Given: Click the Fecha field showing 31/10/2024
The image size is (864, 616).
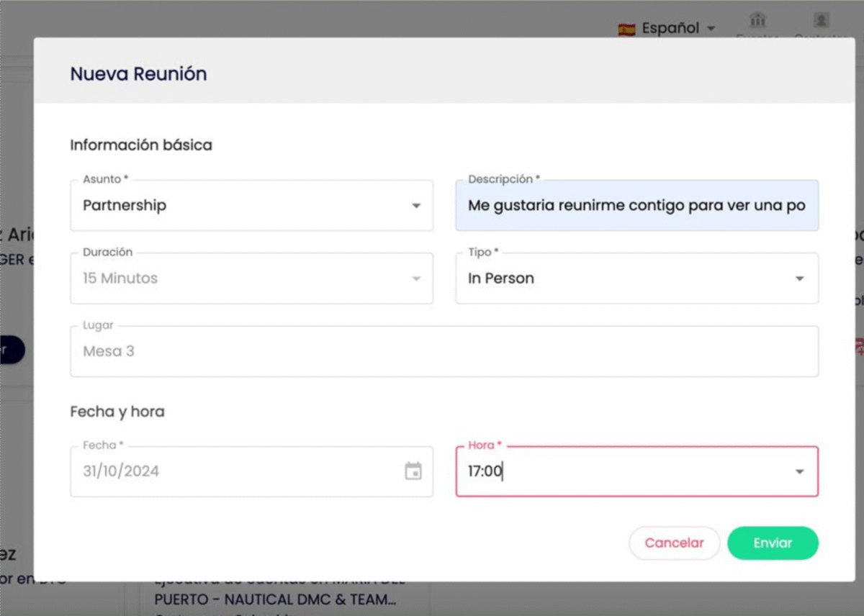Looking at the screenshot, I should (238, 471).
